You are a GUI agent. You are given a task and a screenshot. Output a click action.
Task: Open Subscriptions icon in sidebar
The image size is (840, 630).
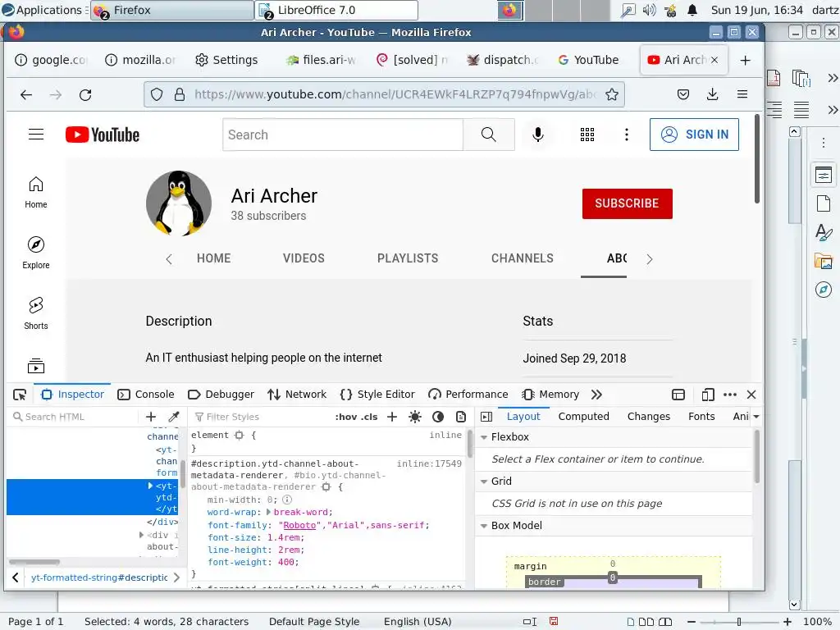coord(36,367)
